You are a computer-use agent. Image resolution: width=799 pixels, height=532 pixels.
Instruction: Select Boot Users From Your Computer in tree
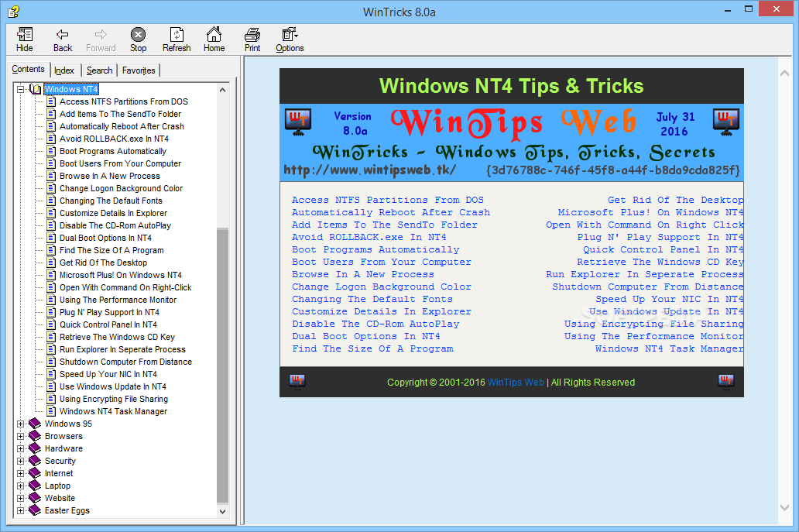(120, 163)
